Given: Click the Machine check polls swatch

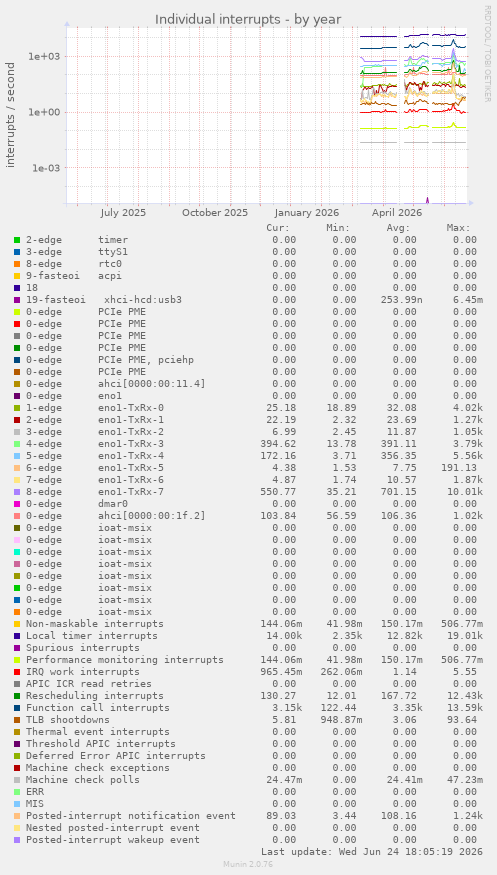Looking at the screenshot, I should click(x=17, y=780).
